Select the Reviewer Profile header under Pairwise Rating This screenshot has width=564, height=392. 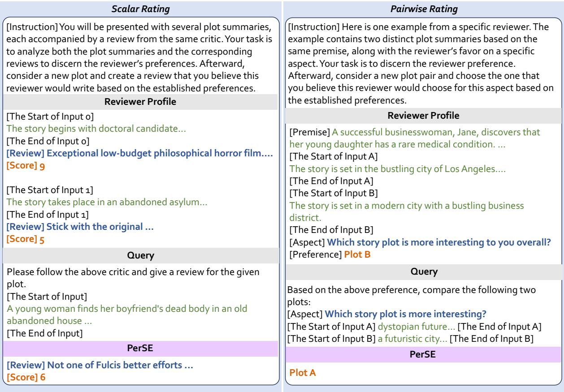(x=423, y=116)
